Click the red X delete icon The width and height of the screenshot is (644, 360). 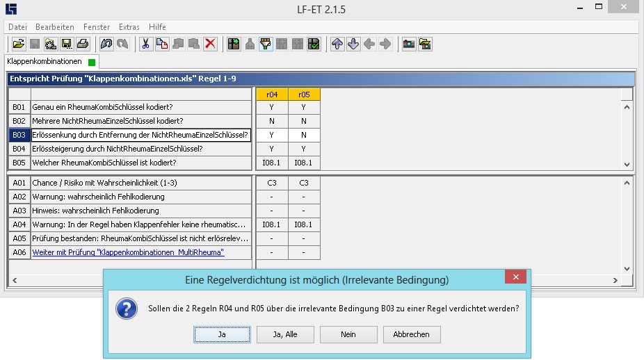coord(210,44)
